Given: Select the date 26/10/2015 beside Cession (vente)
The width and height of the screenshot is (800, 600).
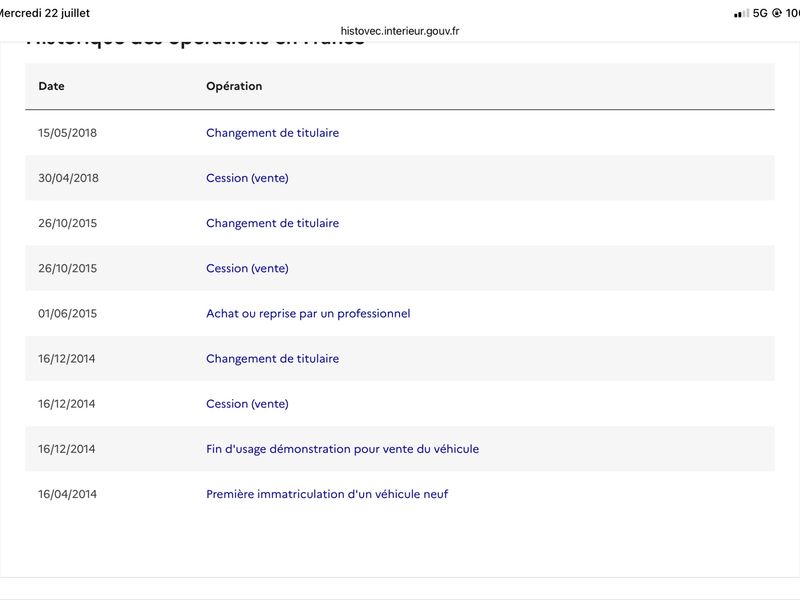Looking at the screenshot, I should (67, 268).
